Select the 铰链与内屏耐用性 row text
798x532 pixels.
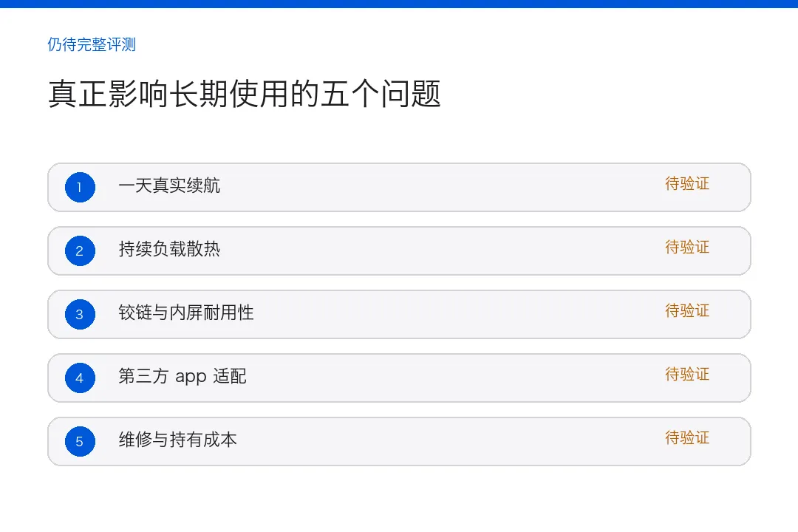(186, 313)
